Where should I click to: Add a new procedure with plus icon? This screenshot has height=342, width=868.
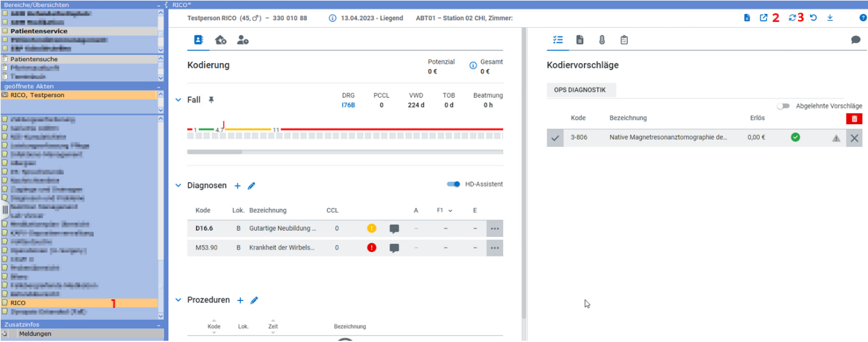pos(240,300)
